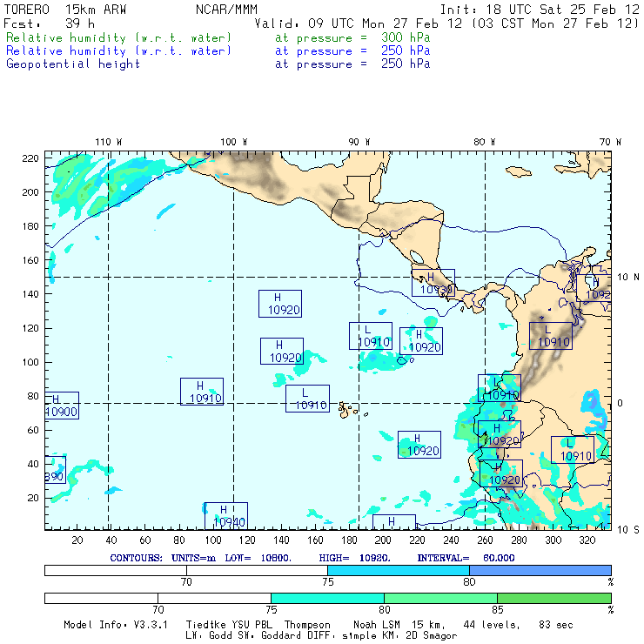Screen dimensions: 644x644
Task: Click the 'Noah LSM' model text
Action: (377, 625)
